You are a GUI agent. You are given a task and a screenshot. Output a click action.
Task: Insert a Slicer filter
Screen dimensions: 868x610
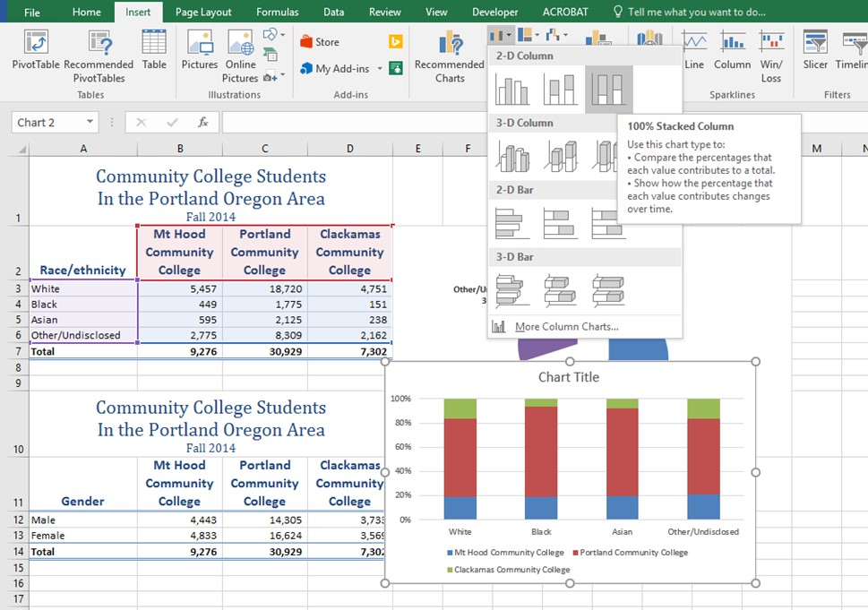[815, 50]
